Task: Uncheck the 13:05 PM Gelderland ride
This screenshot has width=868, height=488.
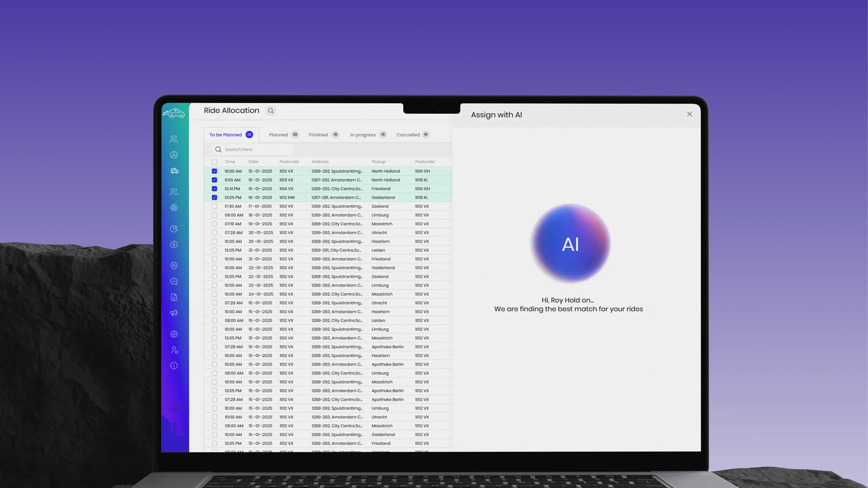Action: (x=214, y=197)
